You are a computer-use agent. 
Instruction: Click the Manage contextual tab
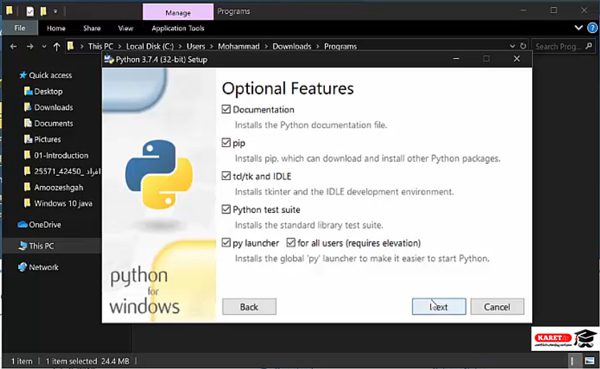[x=178, y=12]
